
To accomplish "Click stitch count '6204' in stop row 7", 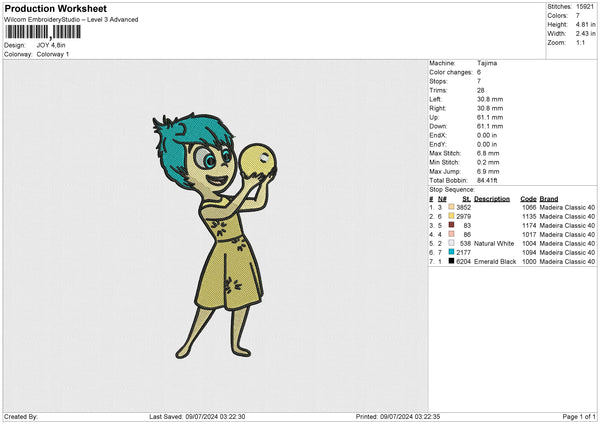I will pos(463,261).
